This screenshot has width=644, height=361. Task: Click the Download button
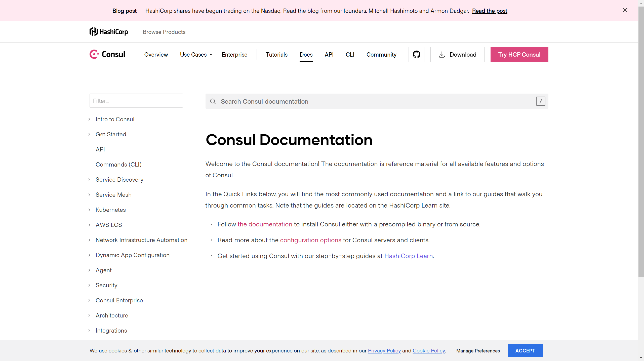[457, 54]
